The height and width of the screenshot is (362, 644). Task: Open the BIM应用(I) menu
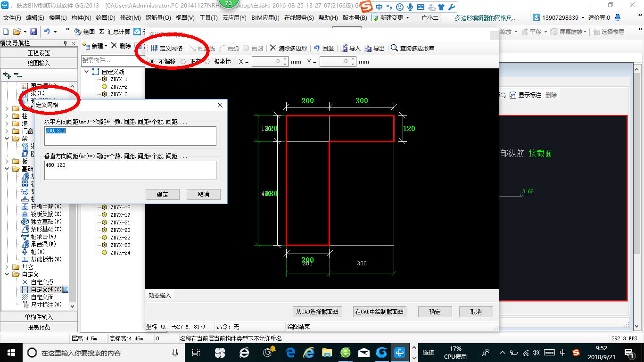pos(265,18)
